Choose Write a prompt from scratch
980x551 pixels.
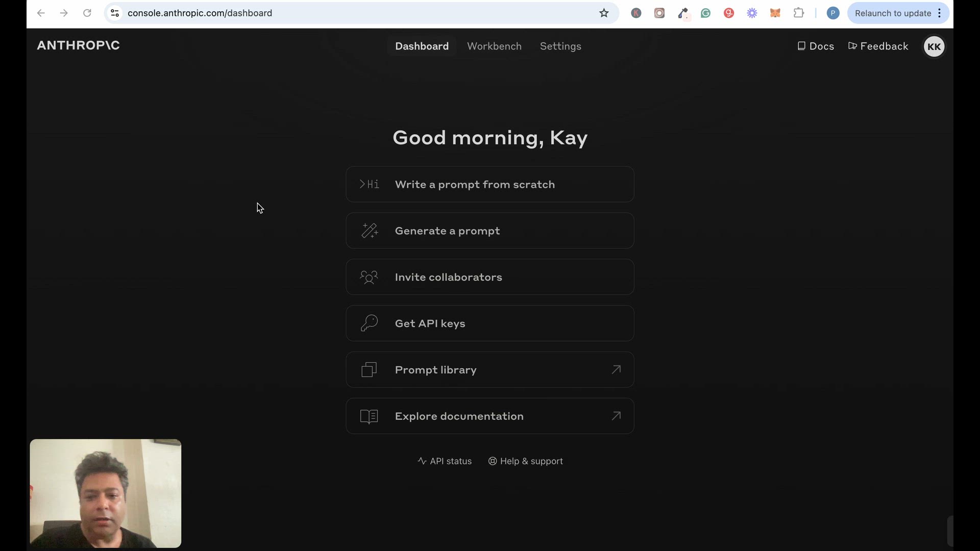(x=490, y=184)
